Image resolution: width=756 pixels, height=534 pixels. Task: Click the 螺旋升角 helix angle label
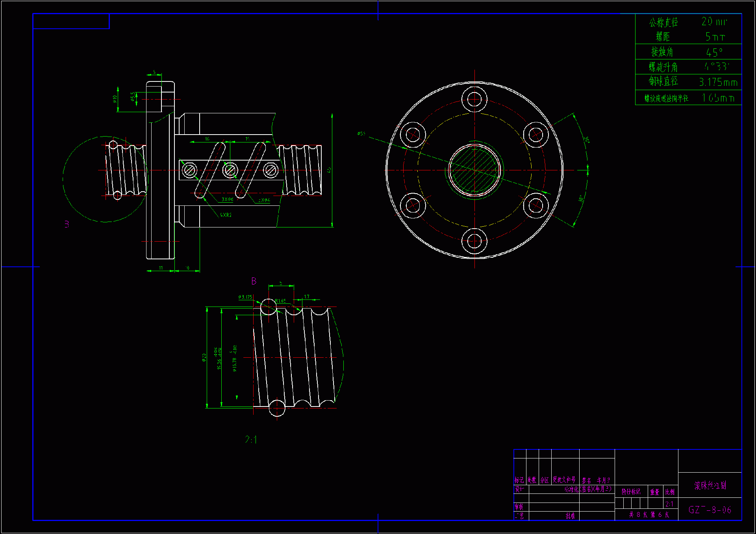pyautogui.click(x=663, y=67)
